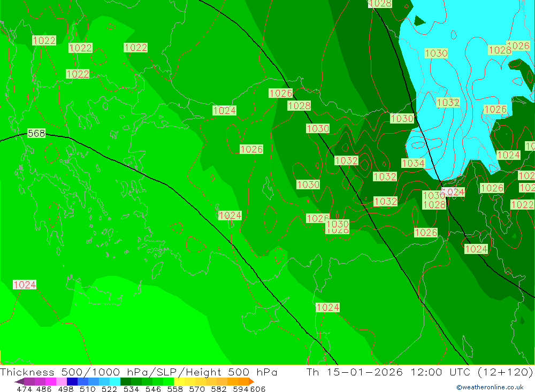This screenshot has width=535, height=392.
Task: Select the bright magenta legend swatch
Action: 50,381
